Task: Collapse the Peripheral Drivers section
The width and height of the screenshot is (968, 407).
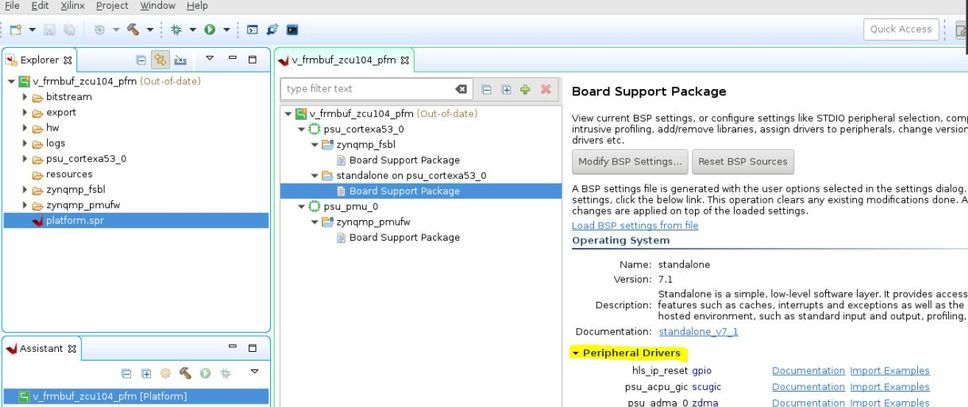Action: coord(575,353)
